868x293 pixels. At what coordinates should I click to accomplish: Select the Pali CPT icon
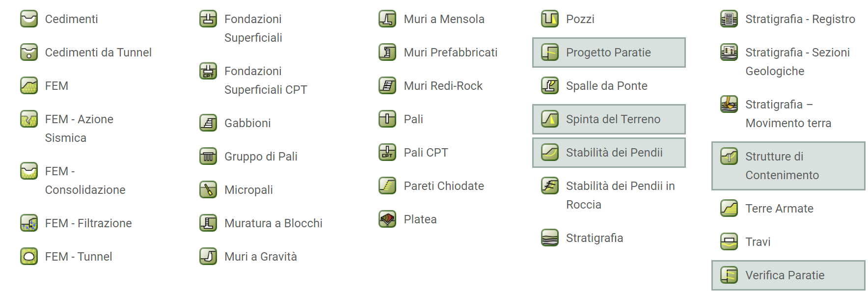(x=387, y=153)
